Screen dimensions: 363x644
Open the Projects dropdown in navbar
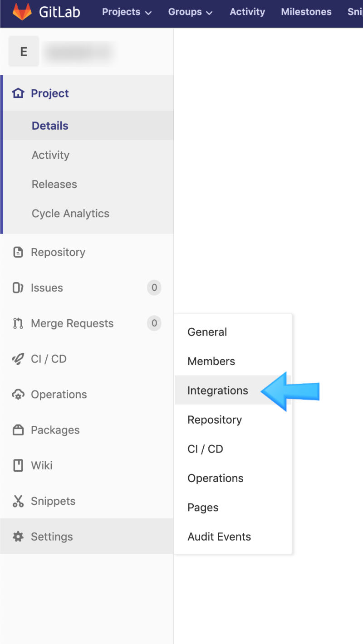coord(127,12)
